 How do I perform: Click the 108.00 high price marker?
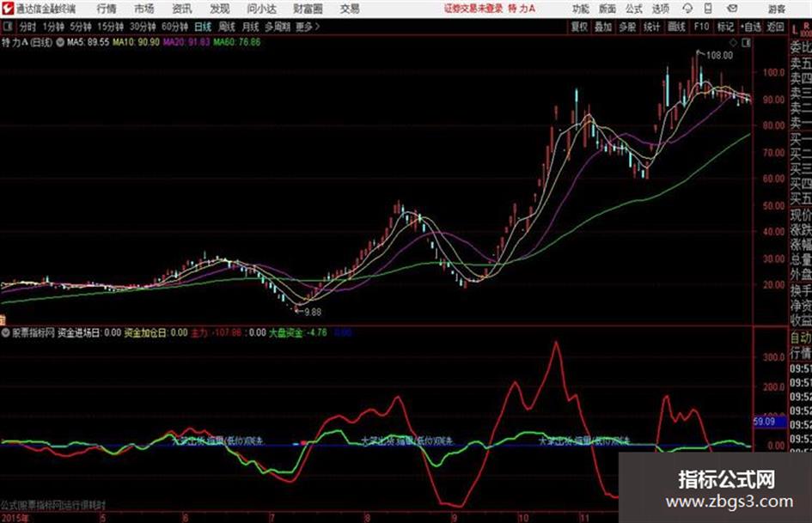719,56
